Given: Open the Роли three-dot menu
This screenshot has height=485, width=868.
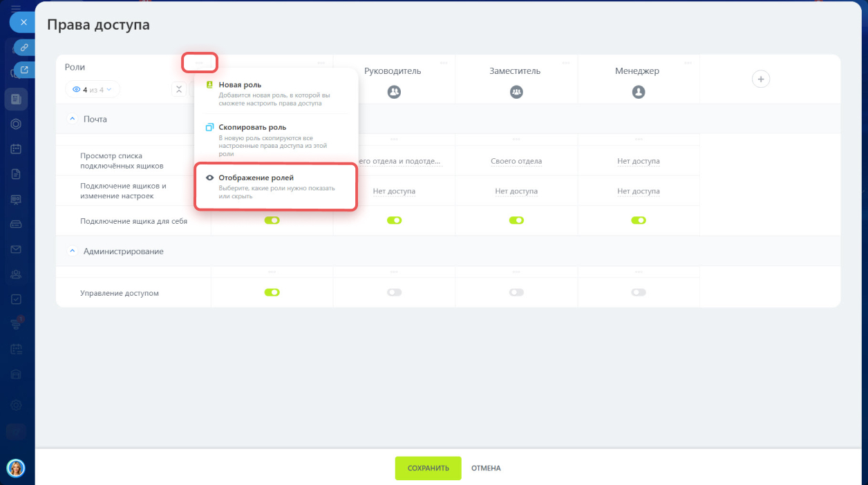Looking at the screenshot, I should 200,63.
